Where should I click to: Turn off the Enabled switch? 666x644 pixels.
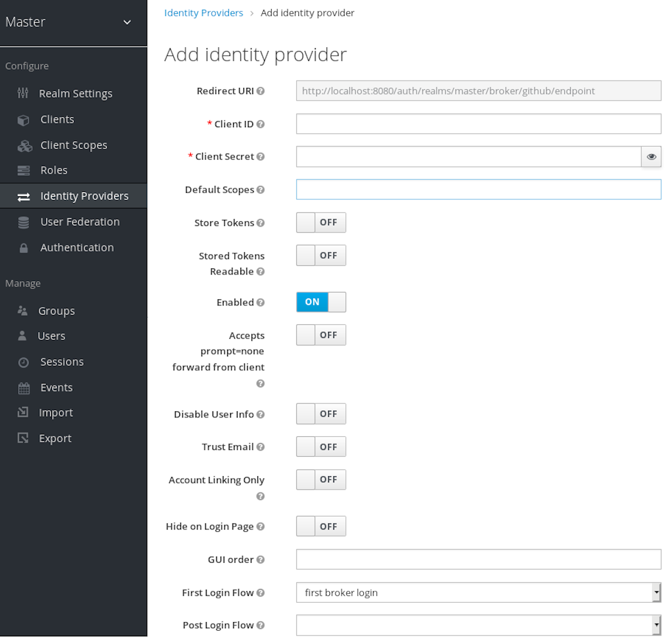click(321, 302)
